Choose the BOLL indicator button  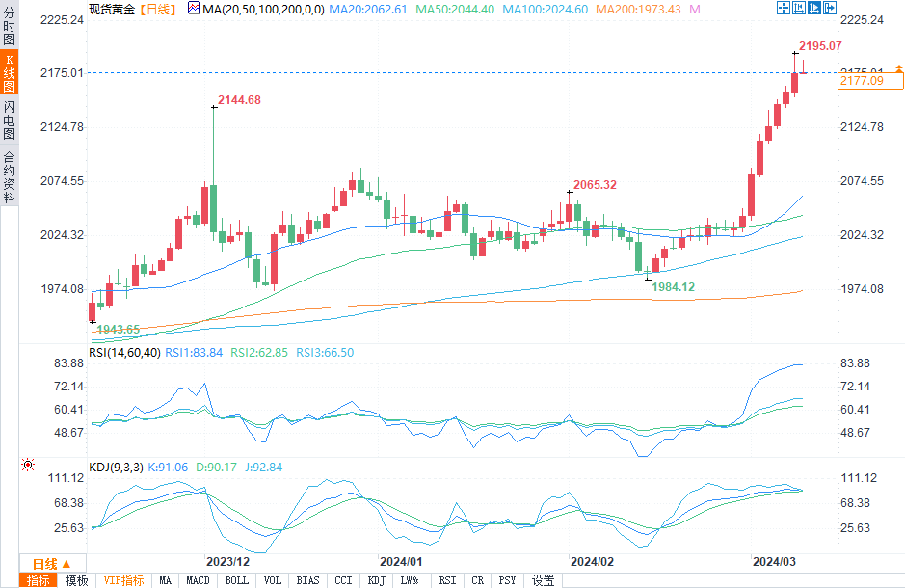[237, 580]
